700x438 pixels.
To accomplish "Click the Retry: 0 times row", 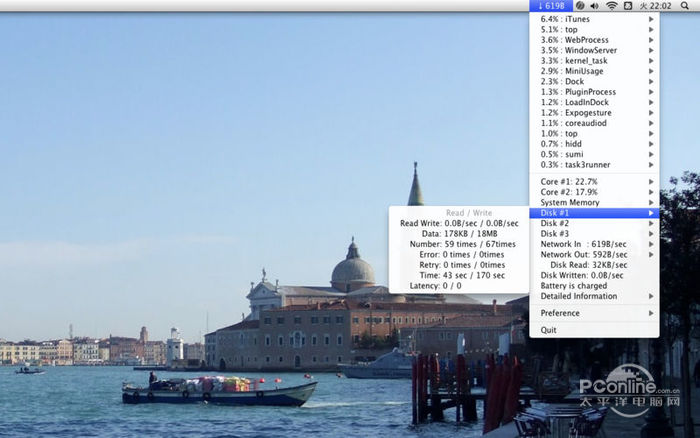I will click(459, 265).
